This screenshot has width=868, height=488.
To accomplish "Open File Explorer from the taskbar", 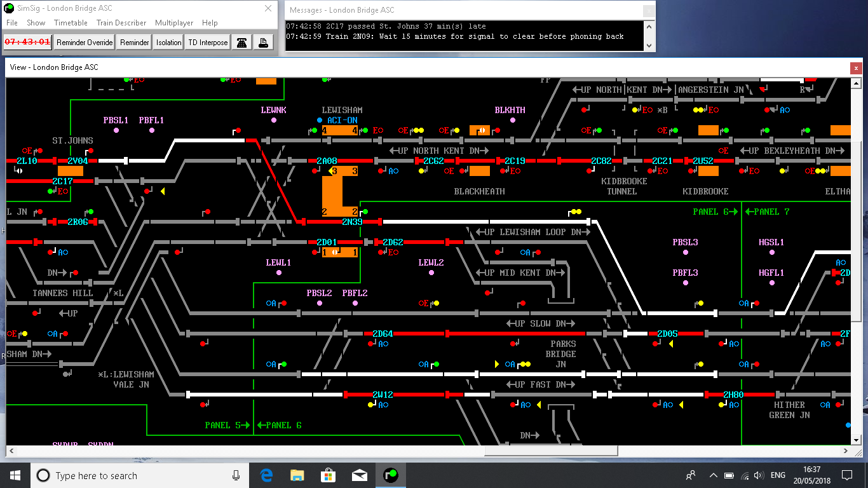I will (x=297, y=475).
